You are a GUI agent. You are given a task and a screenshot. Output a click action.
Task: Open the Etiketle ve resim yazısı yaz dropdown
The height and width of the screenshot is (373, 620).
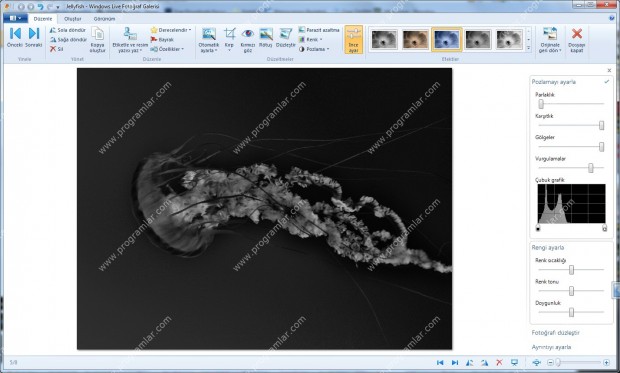coord(130,40)
